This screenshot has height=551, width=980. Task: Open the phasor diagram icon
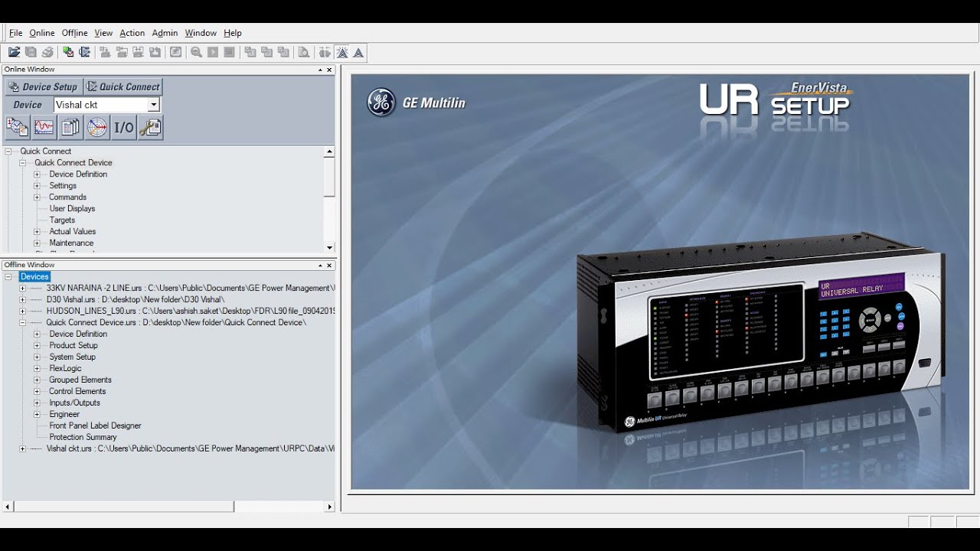[97, 127]
